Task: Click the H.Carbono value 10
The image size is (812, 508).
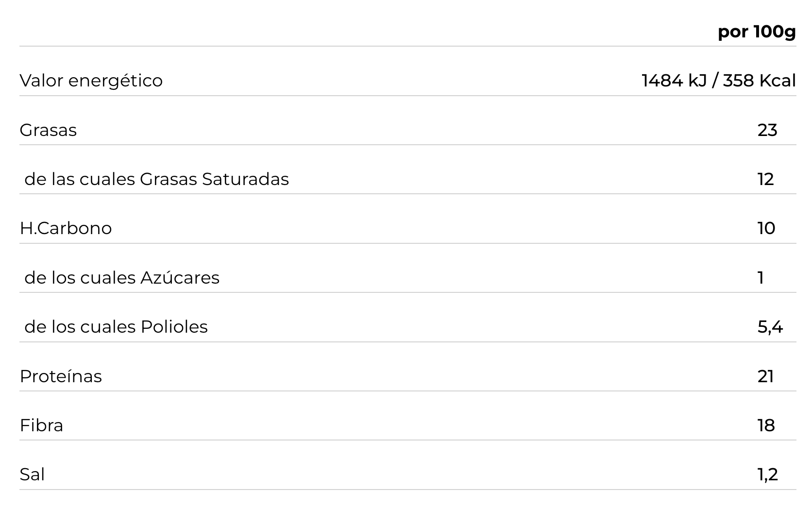Action: tap(766, 228)
